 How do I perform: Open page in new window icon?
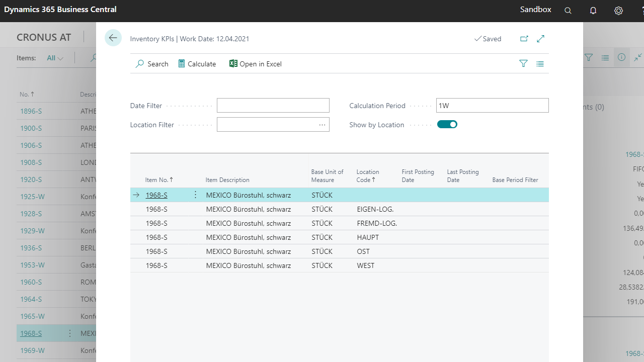pyautogui.click(x=524, y=39)
